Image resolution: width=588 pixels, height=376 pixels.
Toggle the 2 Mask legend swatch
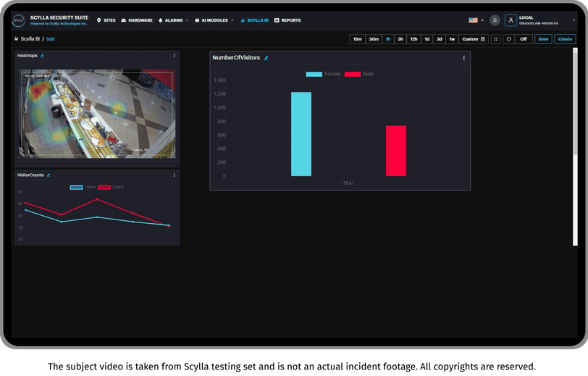(x=104, y=187)
